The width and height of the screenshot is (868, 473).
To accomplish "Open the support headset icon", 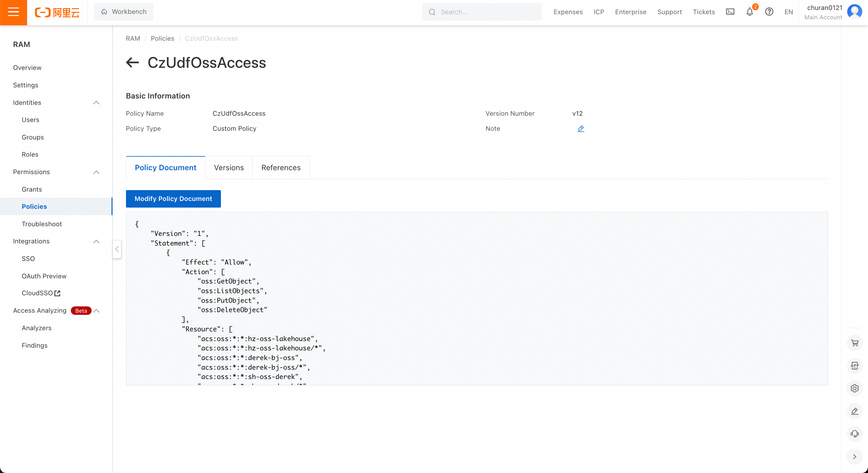I will [854, 434].
